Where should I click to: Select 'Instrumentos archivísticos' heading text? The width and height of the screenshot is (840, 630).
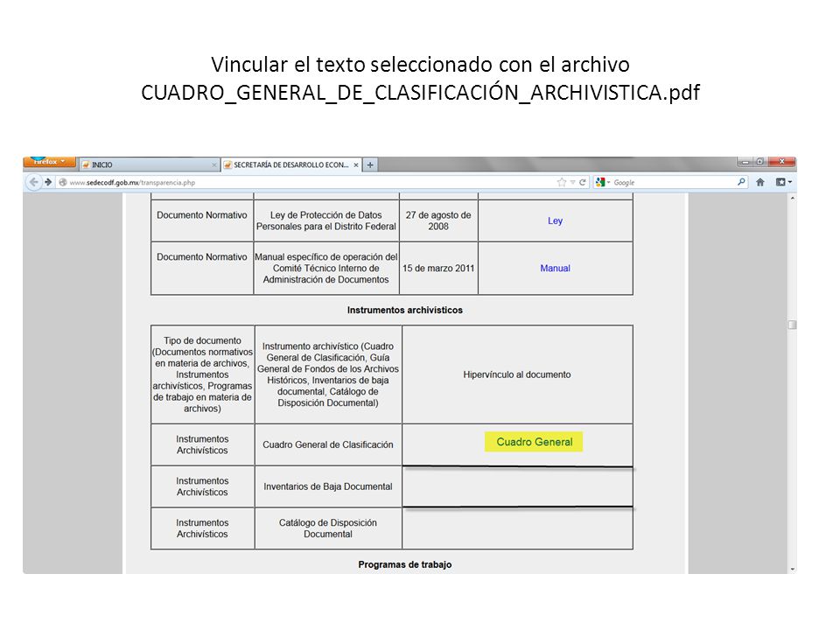[x=405, y=310]
